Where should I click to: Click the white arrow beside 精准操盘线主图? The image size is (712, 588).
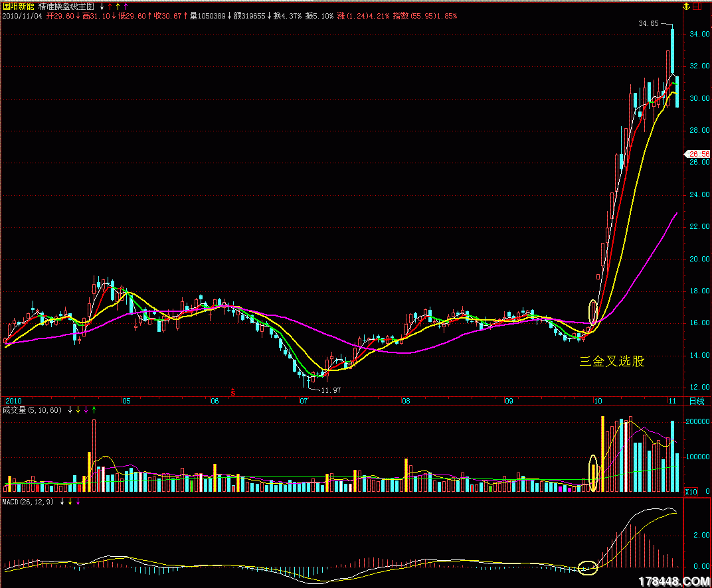tap(102, 7)
